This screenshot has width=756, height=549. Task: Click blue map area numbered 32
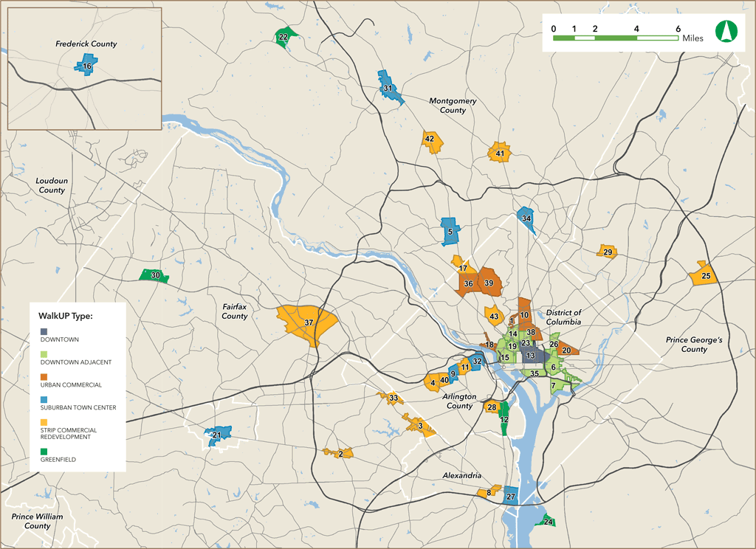pos(476,362)
